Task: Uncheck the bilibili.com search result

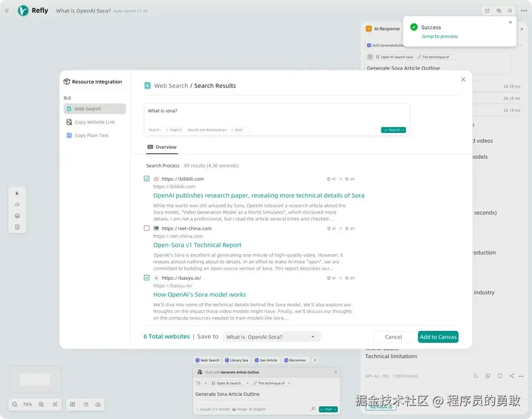Action: 146,179
